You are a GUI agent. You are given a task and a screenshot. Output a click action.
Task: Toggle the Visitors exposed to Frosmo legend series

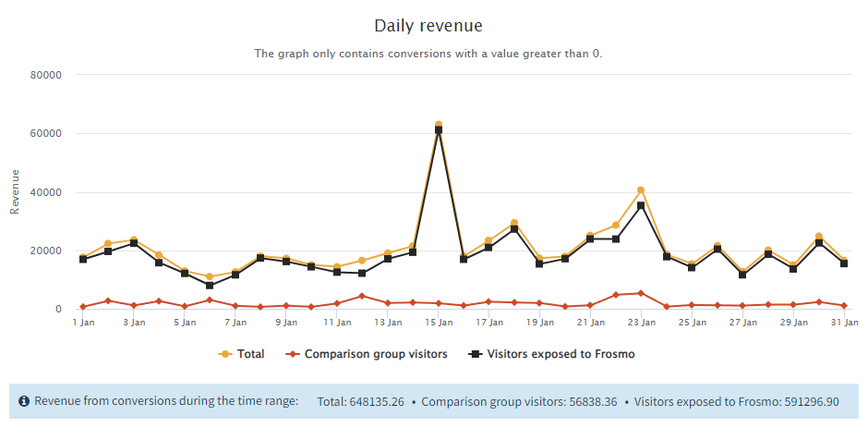tap(561, 354)
